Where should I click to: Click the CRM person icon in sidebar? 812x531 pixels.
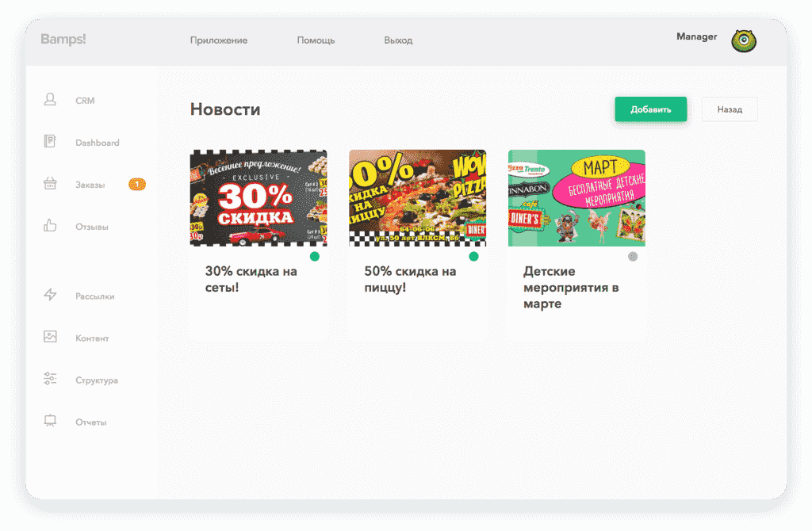click(x=50, y=100)
